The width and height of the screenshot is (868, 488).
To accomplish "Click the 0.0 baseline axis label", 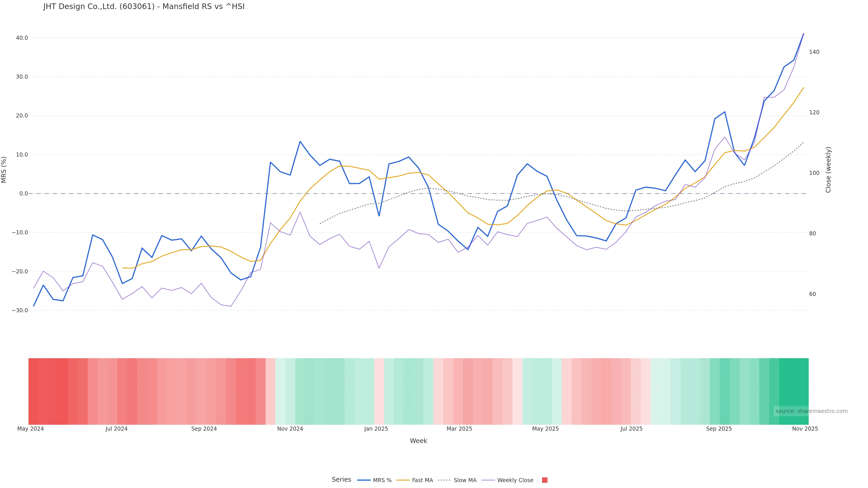I will click(x=24, y=194).
